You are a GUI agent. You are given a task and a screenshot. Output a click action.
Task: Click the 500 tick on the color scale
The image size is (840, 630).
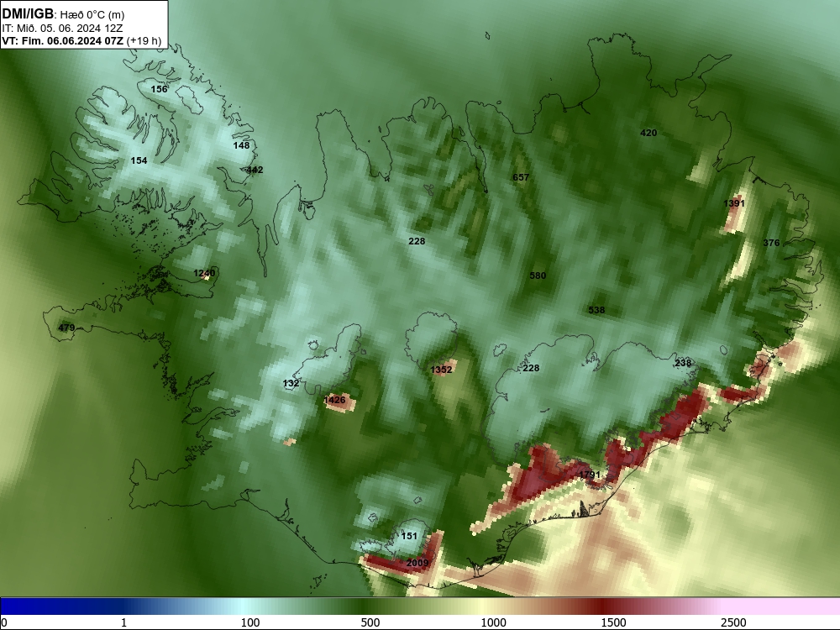[370, 622]
